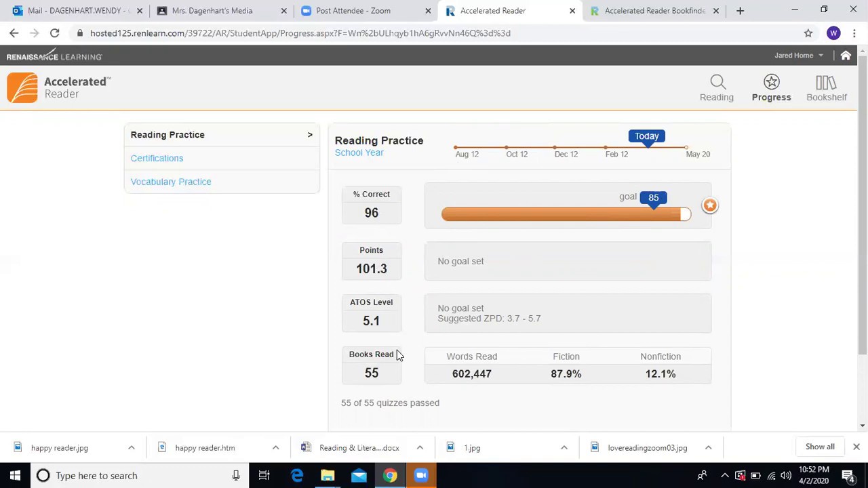Open options for happy reader.htm download
Image resolution: width=868 pixels, height=488 pixels.
[275, 448]
